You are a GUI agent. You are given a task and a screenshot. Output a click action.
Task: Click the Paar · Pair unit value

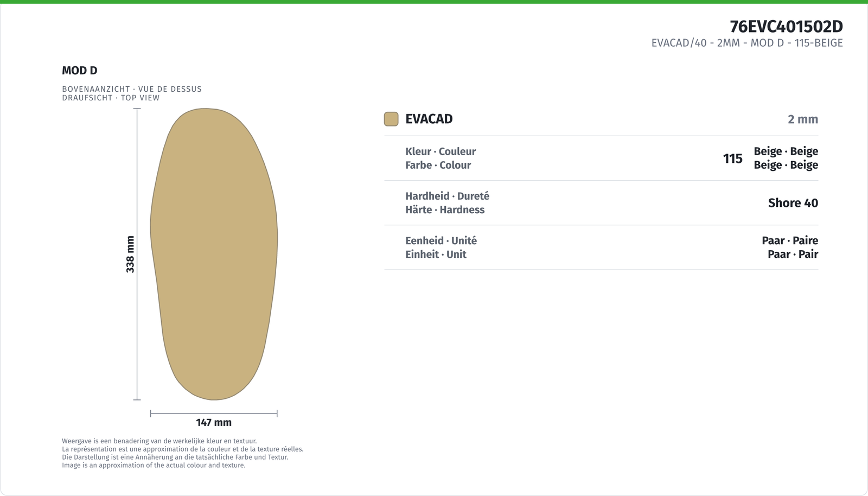(793, 254)
